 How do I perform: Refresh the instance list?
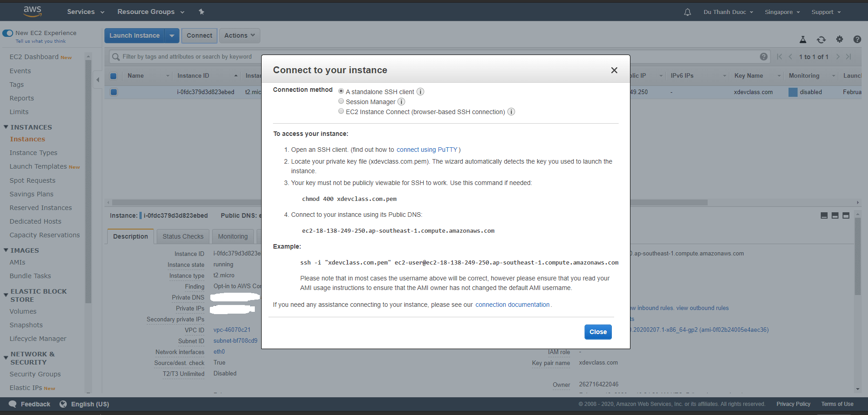[x=821, y=40]
